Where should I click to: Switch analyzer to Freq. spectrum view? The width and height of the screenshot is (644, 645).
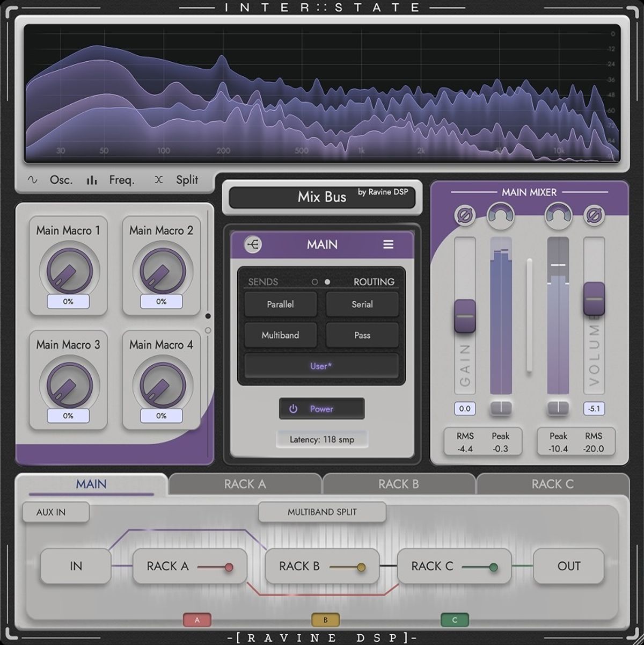(x=111, y=180)
